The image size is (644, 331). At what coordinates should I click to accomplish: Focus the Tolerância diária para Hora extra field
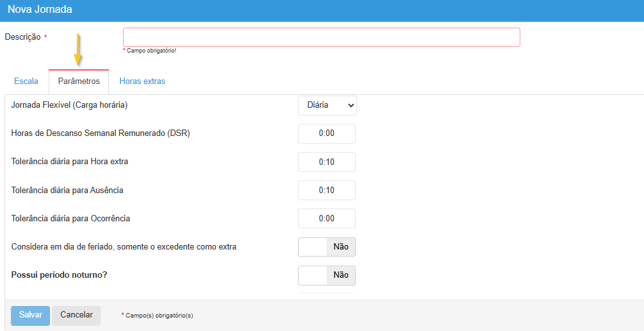pyautogui.click(x=327, y=162)
